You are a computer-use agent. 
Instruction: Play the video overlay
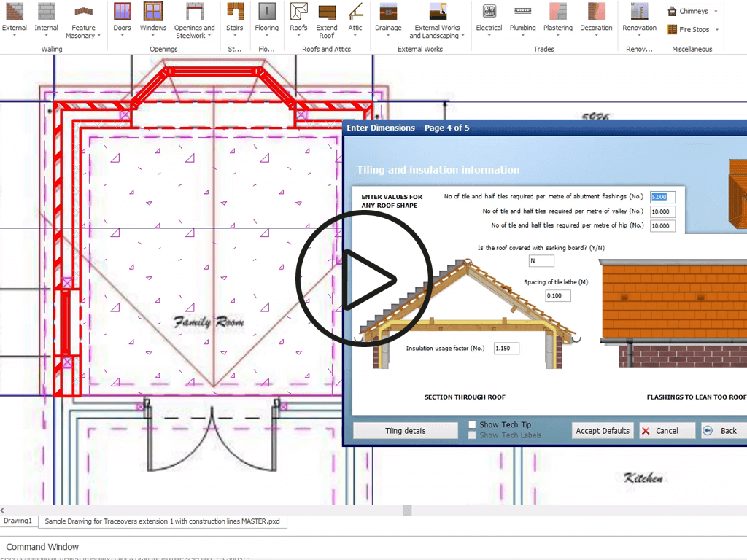[x=365, y=279]
